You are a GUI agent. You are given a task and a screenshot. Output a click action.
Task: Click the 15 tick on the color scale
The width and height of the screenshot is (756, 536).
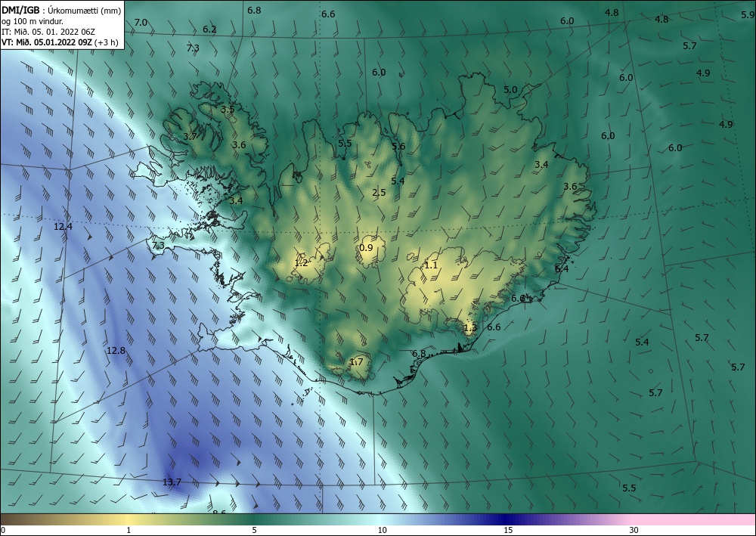(x=508, y=530)
